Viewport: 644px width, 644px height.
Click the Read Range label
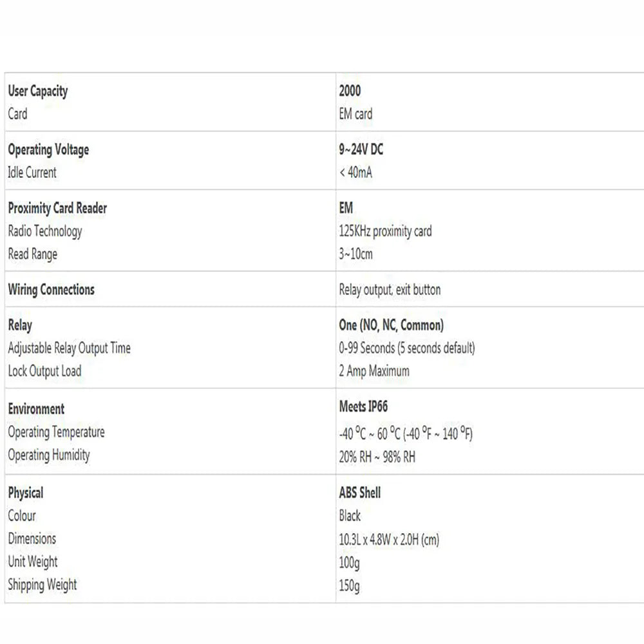click(32, 254)
